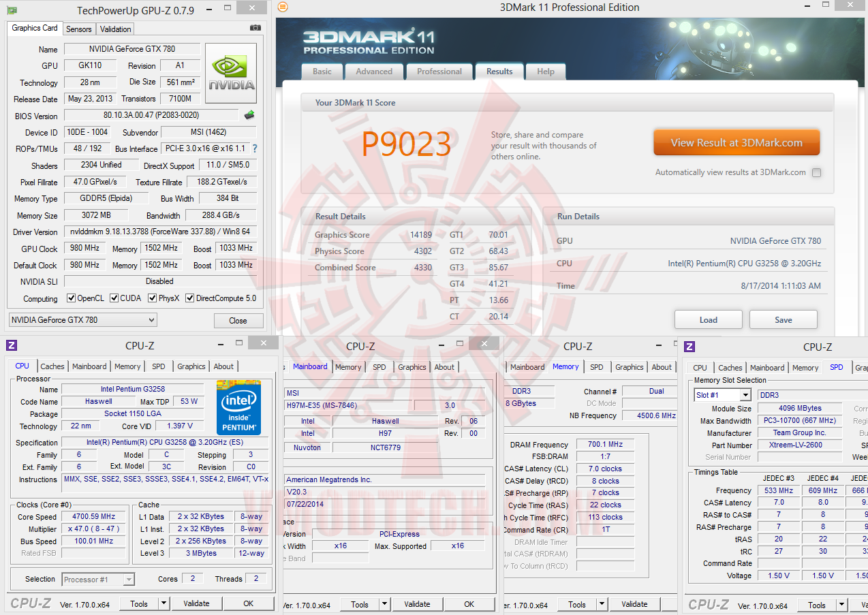868x615 pixels.
Task: Click the Core Speed value 4700.59 MHz
Action: 93,516
